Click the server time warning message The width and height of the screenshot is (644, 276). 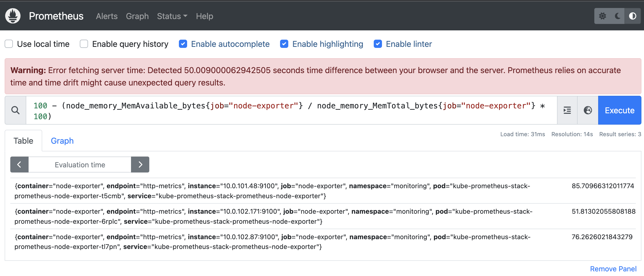click(x=323, y=76)
